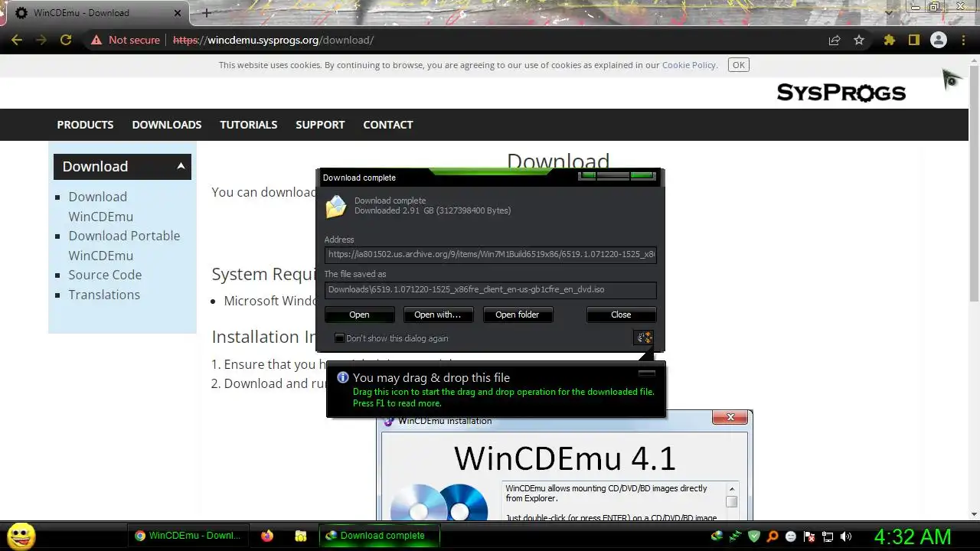Close the WinCDEmu - Download tab

[178, 13]
